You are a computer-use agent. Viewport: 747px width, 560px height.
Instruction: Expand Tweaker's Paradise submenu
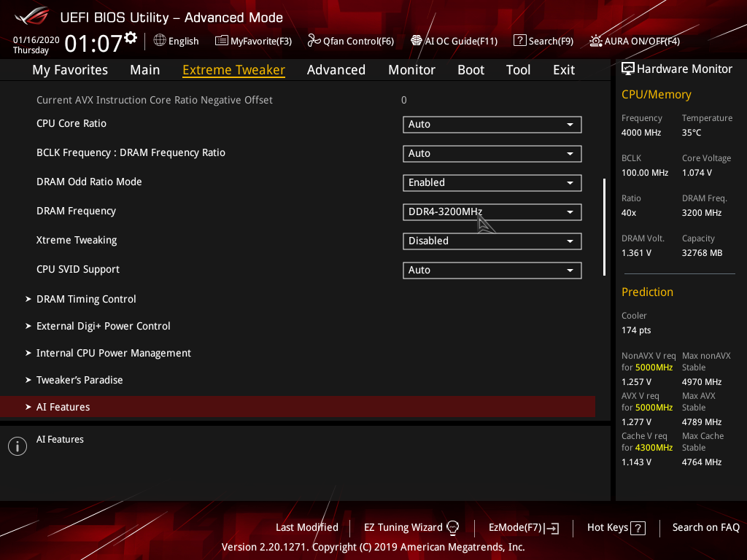click(74, 380)
